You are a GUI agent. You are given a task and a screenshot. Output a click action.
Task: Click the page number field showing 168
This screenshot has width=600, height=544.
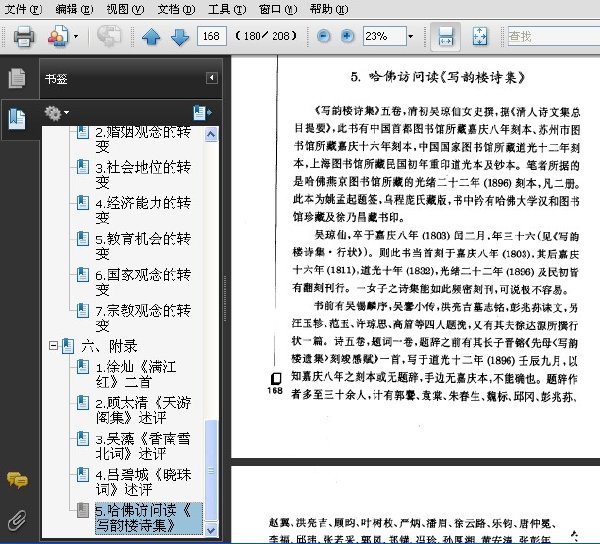pos(212,36)
